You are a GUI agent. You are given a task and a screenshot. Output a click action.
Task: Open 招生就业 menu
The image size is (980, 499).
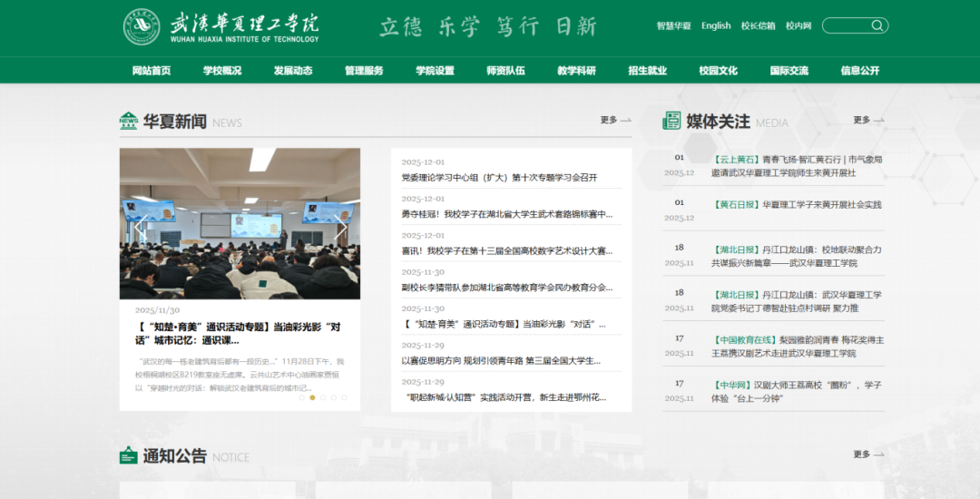click(648, 71)
